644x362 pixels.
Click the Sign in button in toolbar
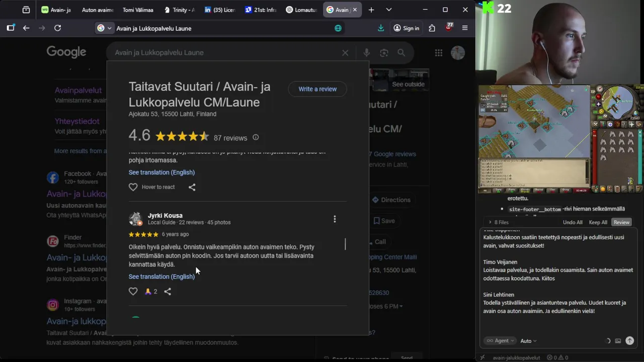click(406, 28)
